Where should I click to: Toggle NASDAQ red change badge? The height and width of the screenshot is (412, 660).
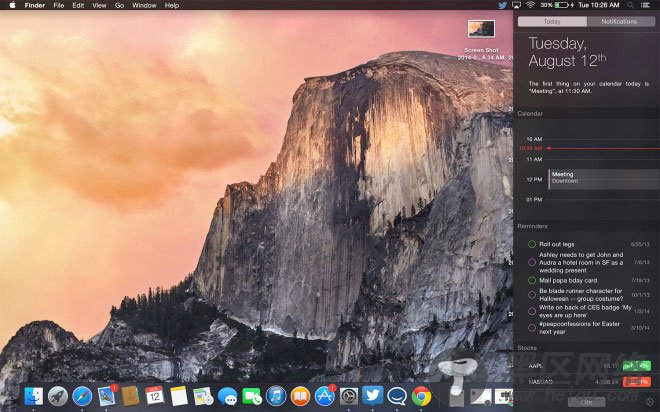click(637, 382)
